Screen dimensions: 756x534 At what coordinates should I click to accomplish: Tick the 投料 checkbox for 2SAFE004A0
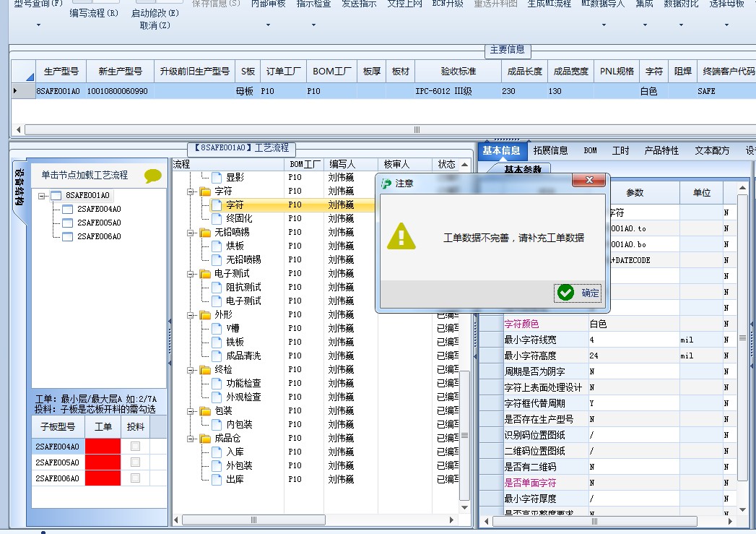136,447
